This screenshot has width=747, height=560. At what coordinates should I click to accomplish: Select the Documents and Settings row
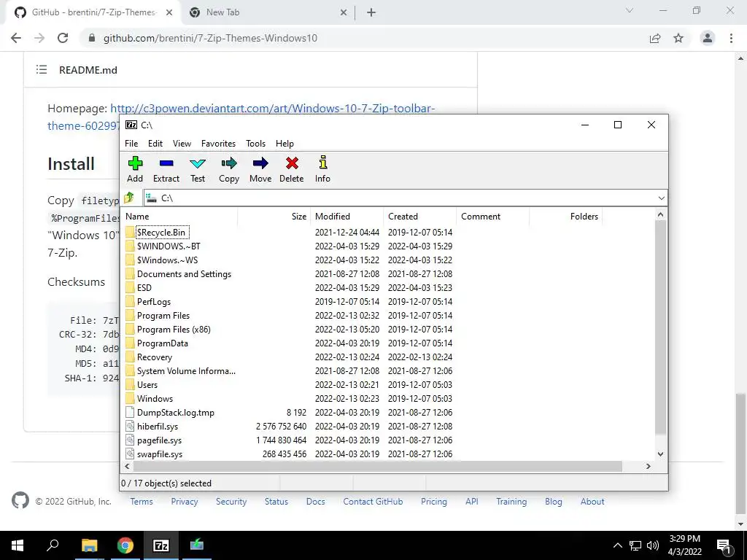pyautogui.click(x=184, y=274)
